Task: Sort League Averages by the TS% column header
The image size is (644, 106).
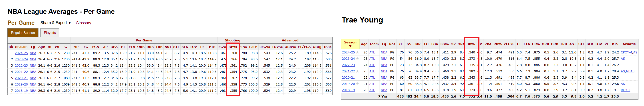Action: (327, 47)
